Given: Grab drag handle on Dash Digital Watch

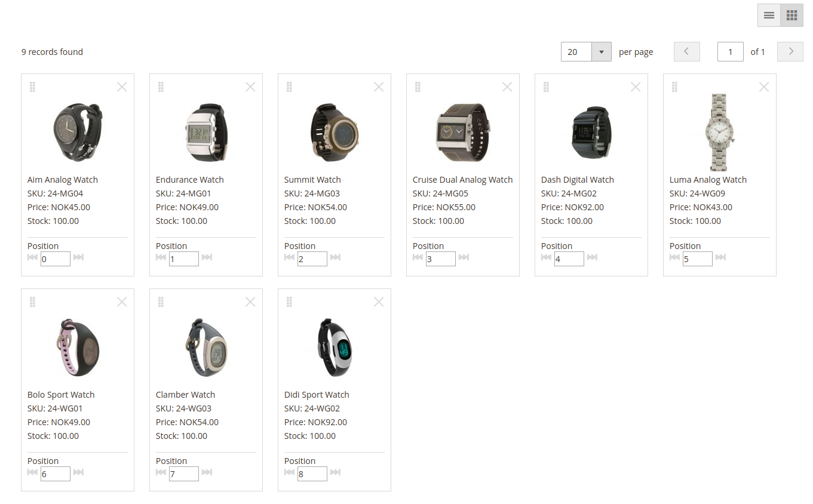Looking at the screenshot, I should 546,87.
